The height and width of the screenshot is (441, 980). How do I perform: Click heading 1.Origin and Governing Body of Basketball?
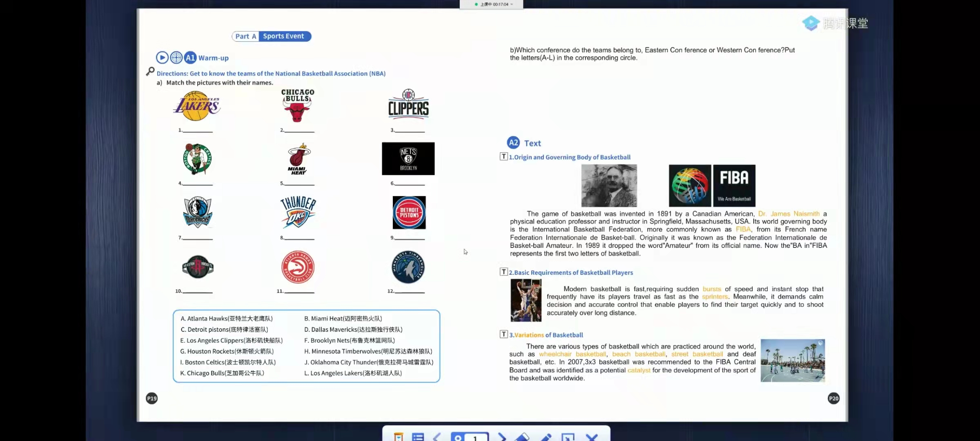point(570,157)
